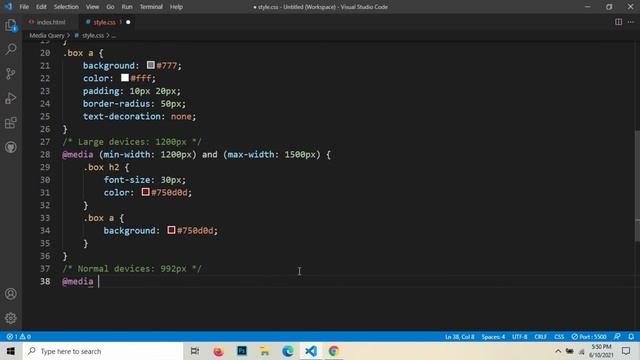Open the Source Control view
Image resolution: width=640 pixels, height=360 pixels.
coord(11,74)
